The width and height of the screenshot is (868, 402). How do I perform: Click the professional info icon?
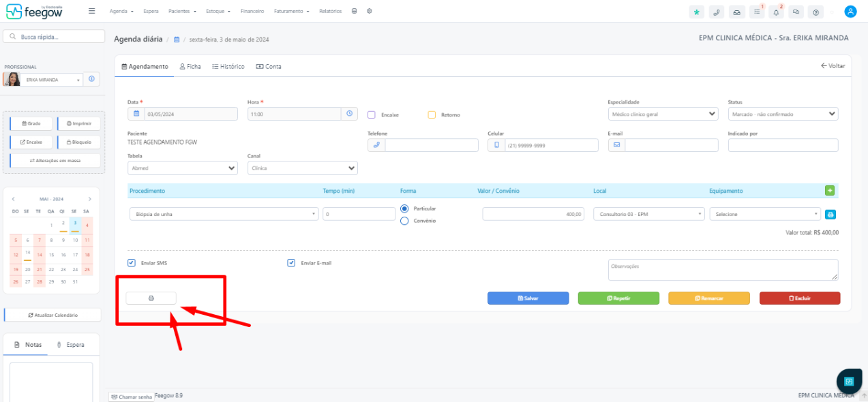93,79
